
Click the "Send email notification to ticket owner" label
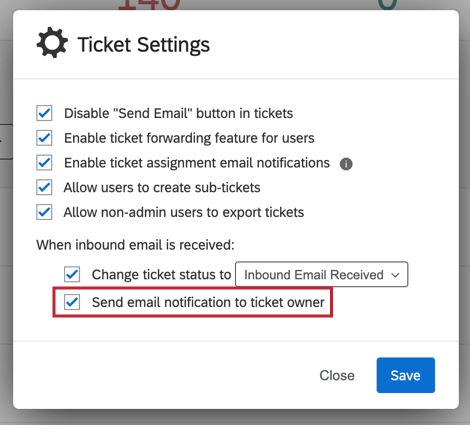click(x=208, y=302)
